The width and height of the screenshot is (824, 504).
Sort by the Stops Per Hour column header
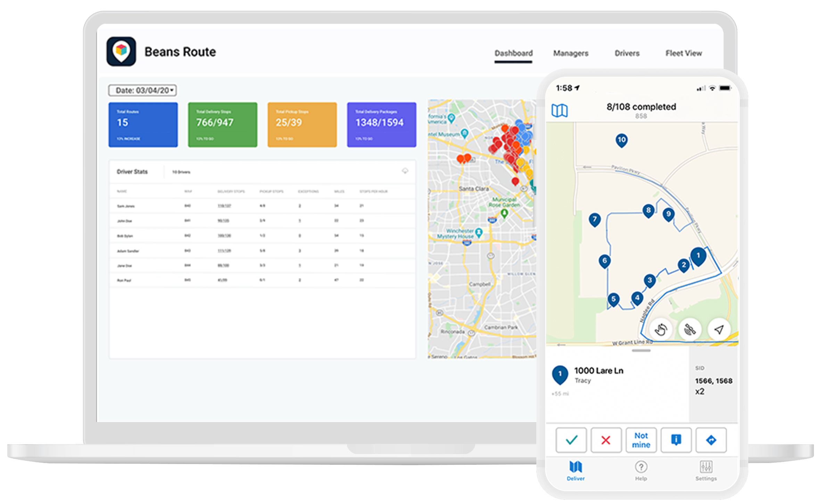click(x=373, y=191)
